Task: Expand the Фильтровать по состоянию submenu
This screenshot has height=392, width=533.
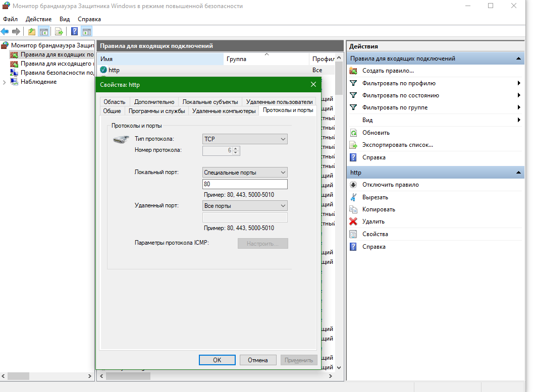Action: [519, 95]
